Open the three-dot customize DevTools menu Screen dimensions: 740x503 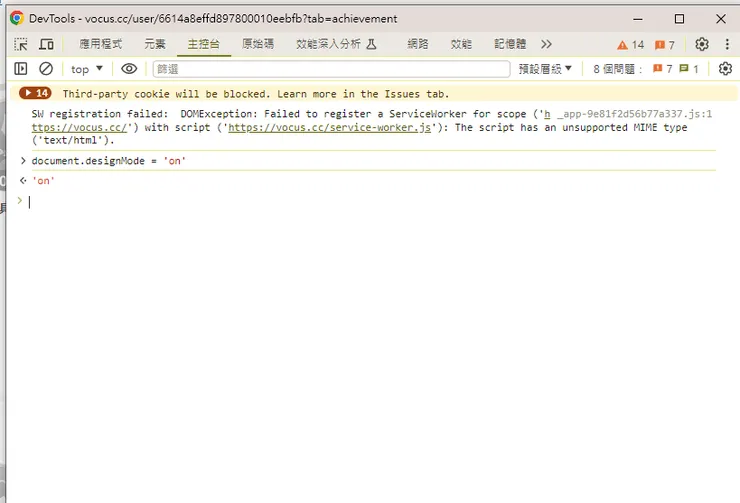pos(727,44)
